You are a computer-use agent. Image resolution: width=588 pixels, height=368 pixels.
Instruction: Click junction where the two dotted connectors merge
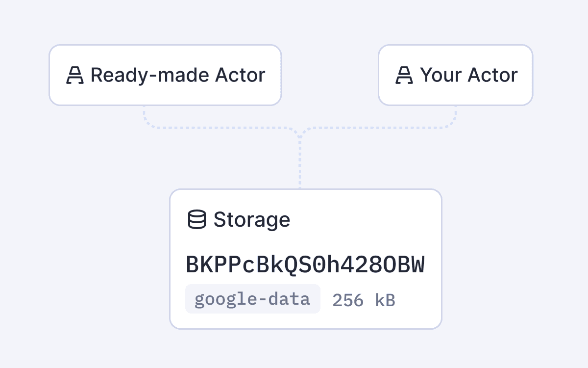click(x=300, y=134)
